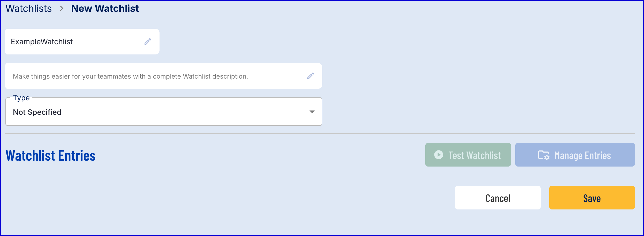
Task: Go back to Watchlists via breadcrumb
Action: coord(29,9)
